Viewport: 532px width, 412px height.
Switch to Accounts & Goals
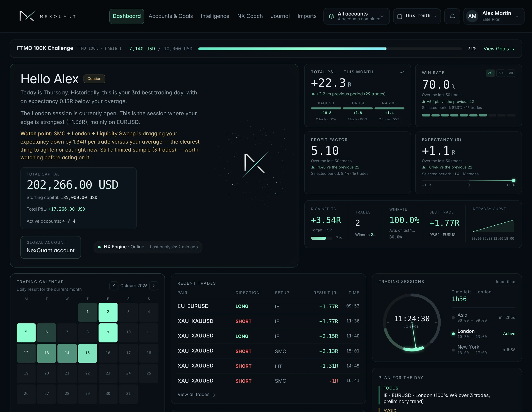171,16
